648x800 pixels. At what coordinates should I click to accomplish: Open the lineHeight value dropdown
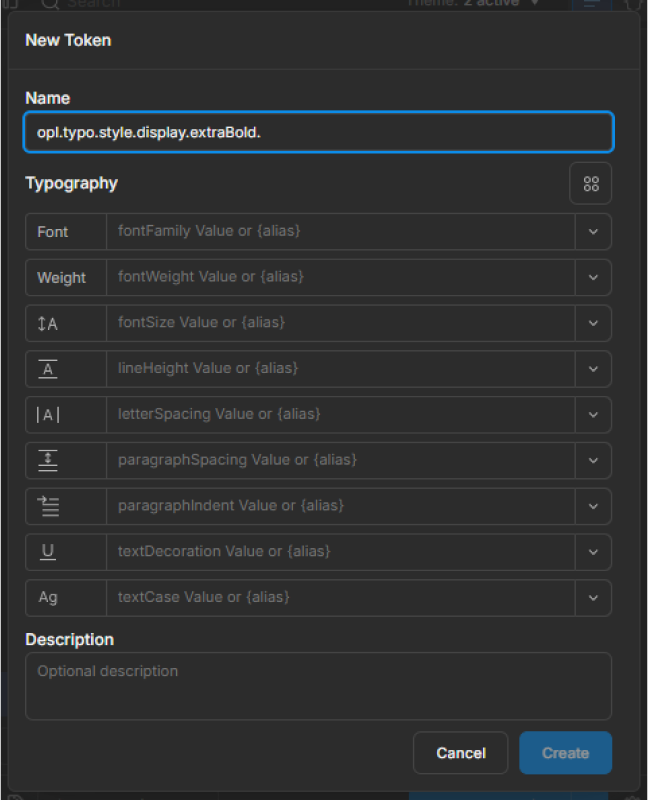pyautogui.click(x=593, y=369)
